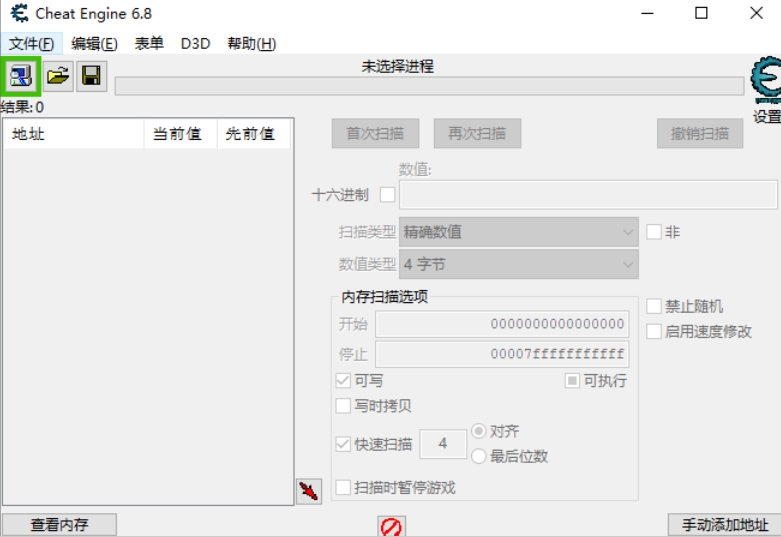The width and height of the screenshot is (781, 537).
Task: Click the 未选择进程 label
Action: 397,66
